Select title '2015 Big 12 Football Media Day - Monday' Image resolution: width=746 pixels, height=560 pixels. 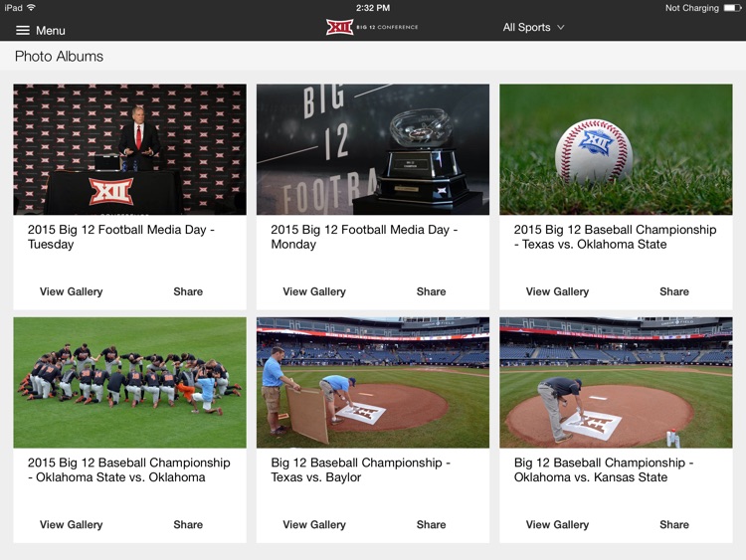(x=364, y=237)
